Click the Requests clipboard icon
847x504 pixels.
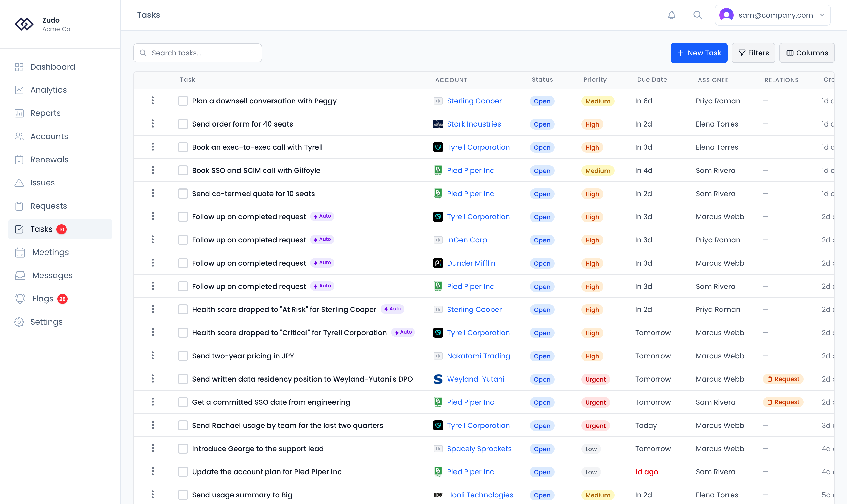click(19, 206)
